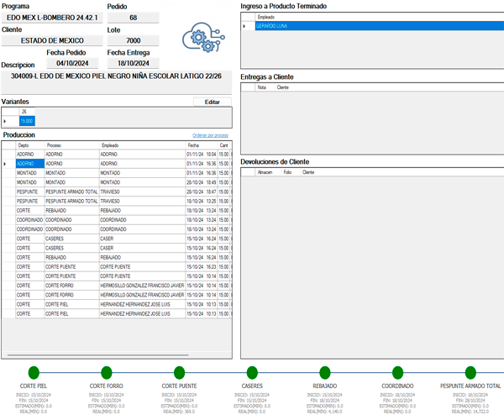The width and height of the screenshot is (504, 420).
Task: Click the 'Ordenar por proceso' link
Action: coord(210,135)
